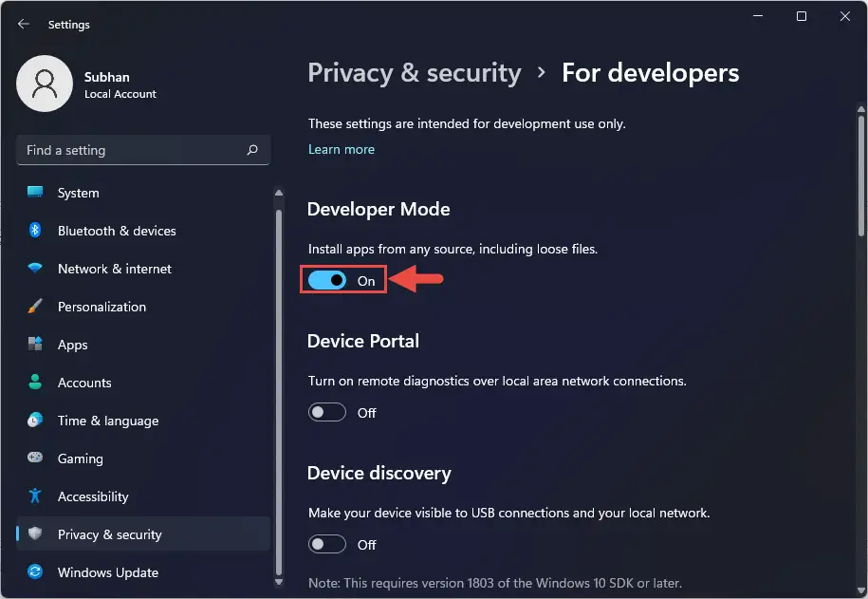Viewport: 868px width, 599px height.
Task: Focus the Find a setting search box
Action: point(143,150)
